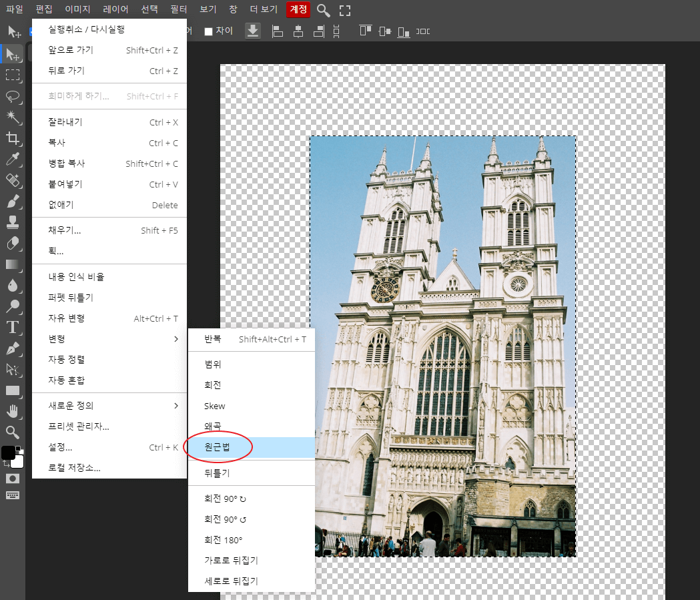Screen dimensions: 700x600
Task: Toggle Quick Mask mode icon
Action: 13,479
